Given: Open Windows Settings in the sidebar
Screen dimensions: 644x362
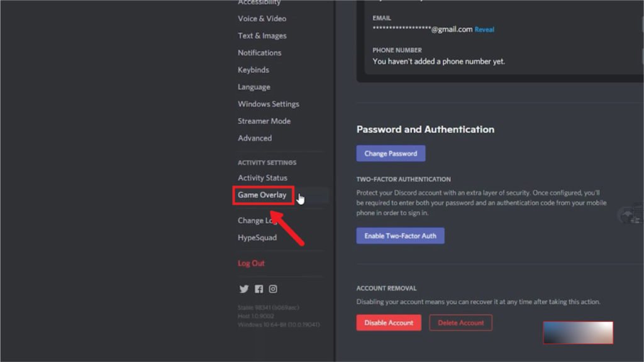Looking at the screenshot, I should click(268, 104).
